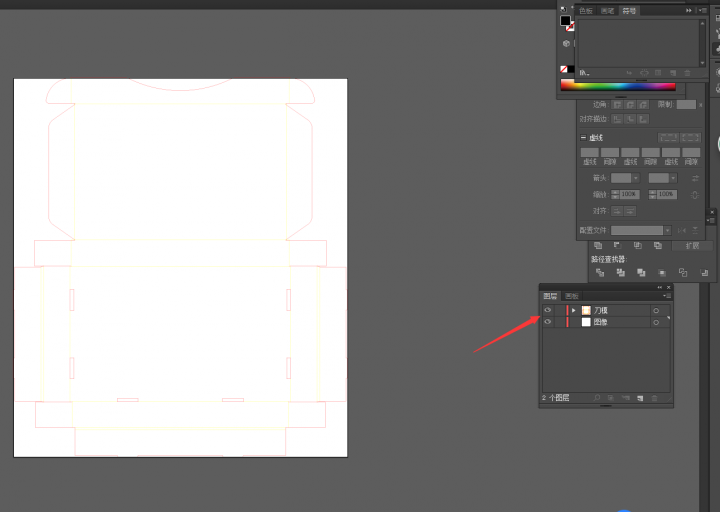Delete selected layer with trash icon
Image resolution: width=720 pixels, height=512 pixels.
coord(655,398)
